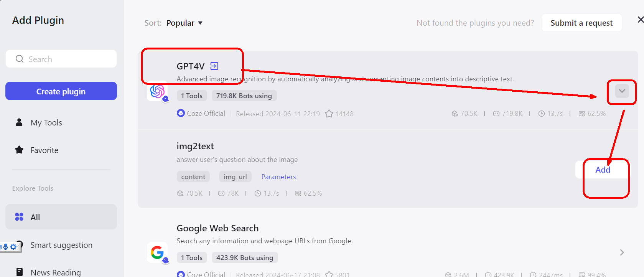Click the microphone icon in floating widget
Viewport: 644px width, 277px height.
point(6,247)
